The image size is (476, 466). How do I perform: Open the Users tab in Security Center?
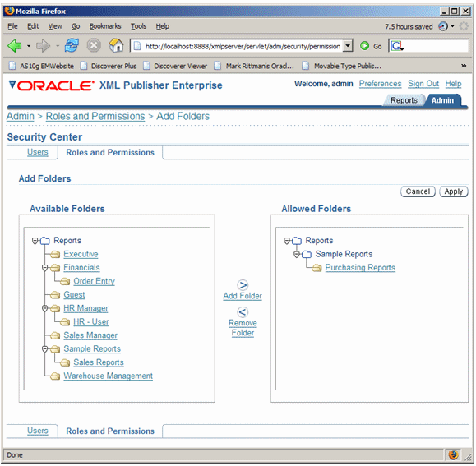pos(38,152)
